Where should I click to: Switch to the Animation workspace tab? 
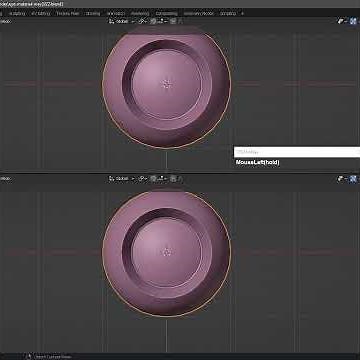pos(116,14)
